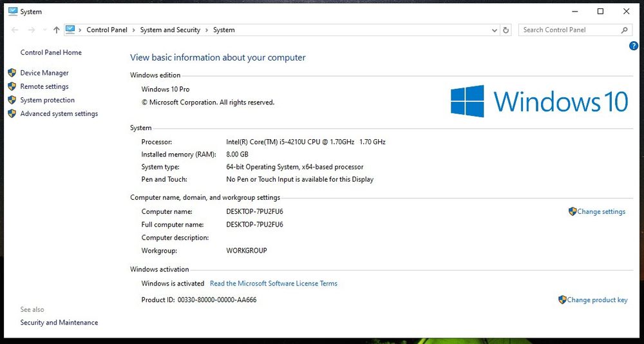Open Security and Maintenance
The height and width of the screenshot is (344, 644).
coord(59,323)
